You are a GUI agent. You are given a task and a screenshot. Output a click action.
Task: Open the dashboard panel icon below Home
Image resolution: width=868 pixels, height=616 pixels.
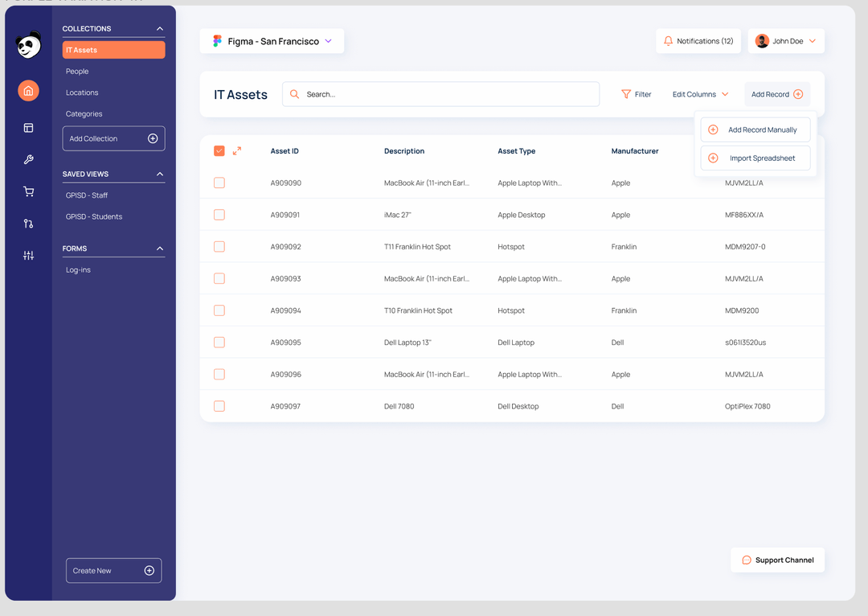pos(28,127)
